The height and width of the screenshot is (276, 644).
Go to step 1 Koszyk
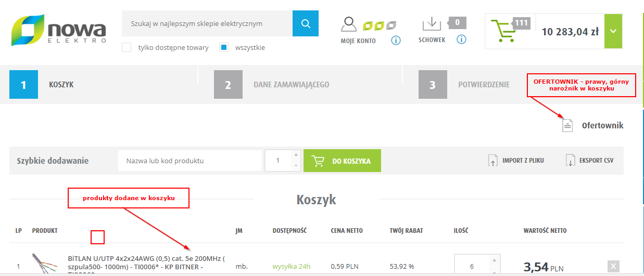click(42, 84)
